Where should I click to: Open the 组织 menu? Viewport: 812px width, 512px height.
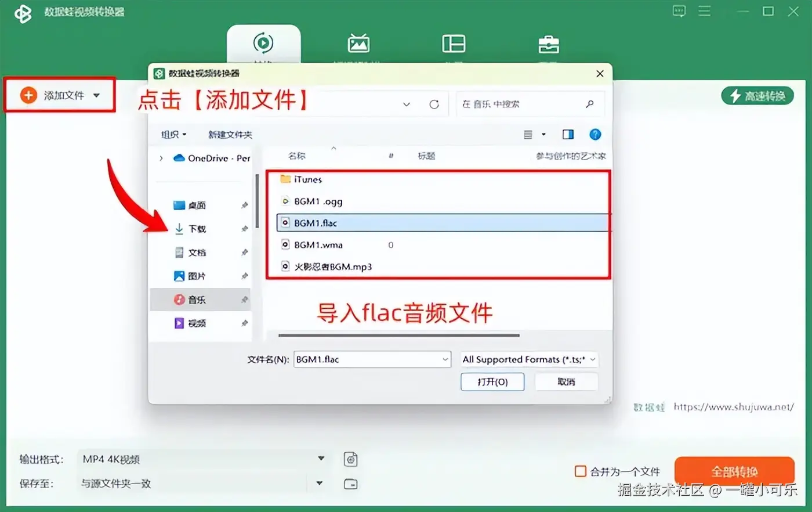(x=173, y=135)
